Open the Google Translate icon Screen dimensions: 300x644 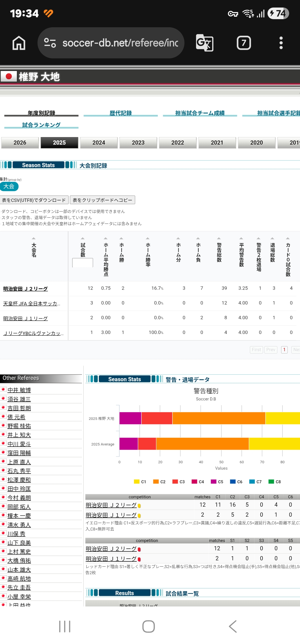coord(204,43)
